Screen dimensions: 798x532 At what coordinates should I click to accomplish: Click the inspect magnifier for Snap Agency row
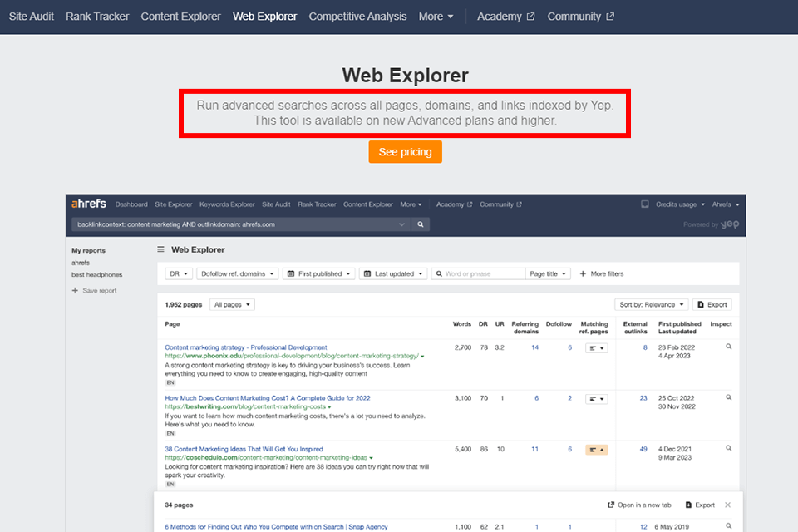[728, 526]
